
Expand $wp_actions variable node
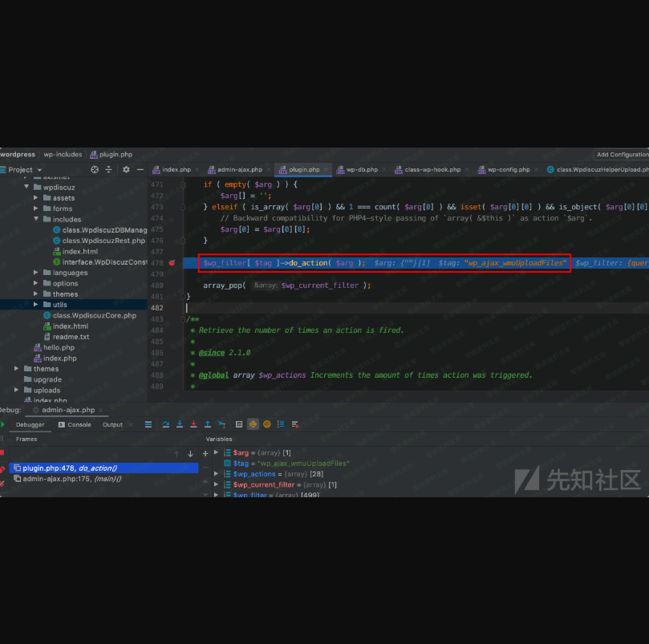tap(216, 474)
